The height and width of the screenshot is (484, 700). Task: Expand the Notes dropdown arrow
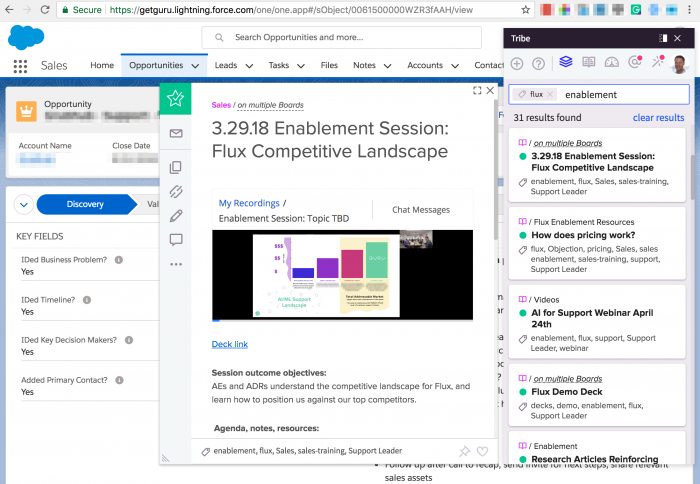point(388,66)
